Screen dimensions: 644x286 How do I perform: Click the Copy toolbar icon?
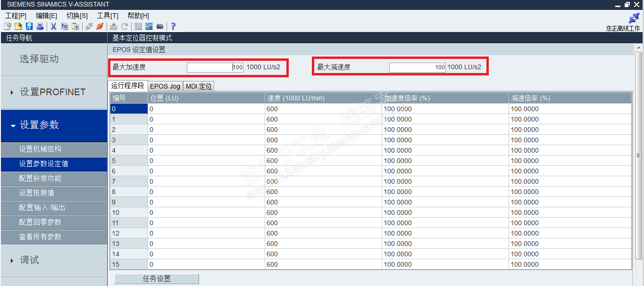[x=64, y=26]
